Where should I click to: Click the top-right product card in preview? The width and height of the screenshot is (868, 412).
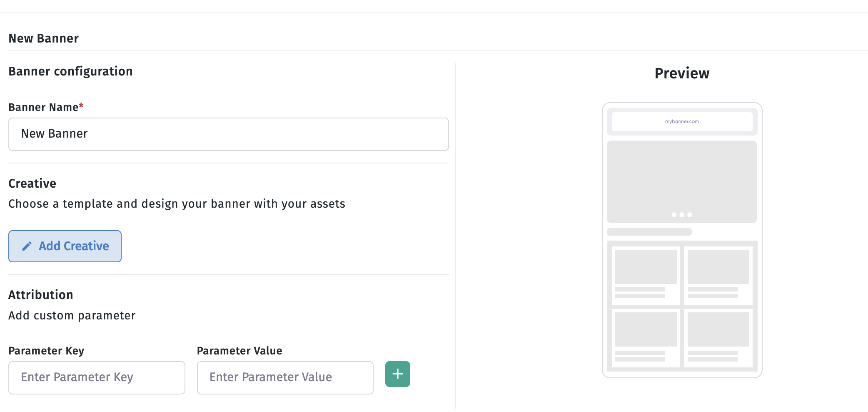[x=718, y=275]
